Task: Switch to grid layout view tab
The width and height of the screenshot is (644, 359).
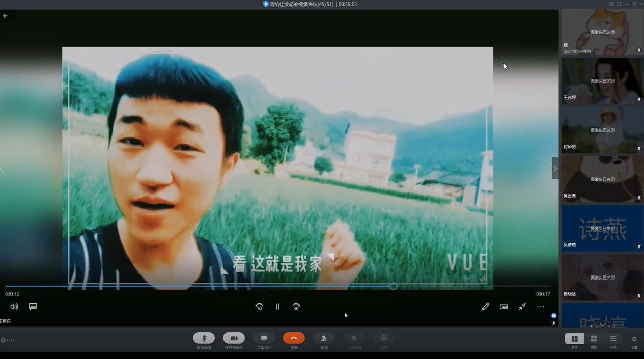Action: (x=594, y=339)
